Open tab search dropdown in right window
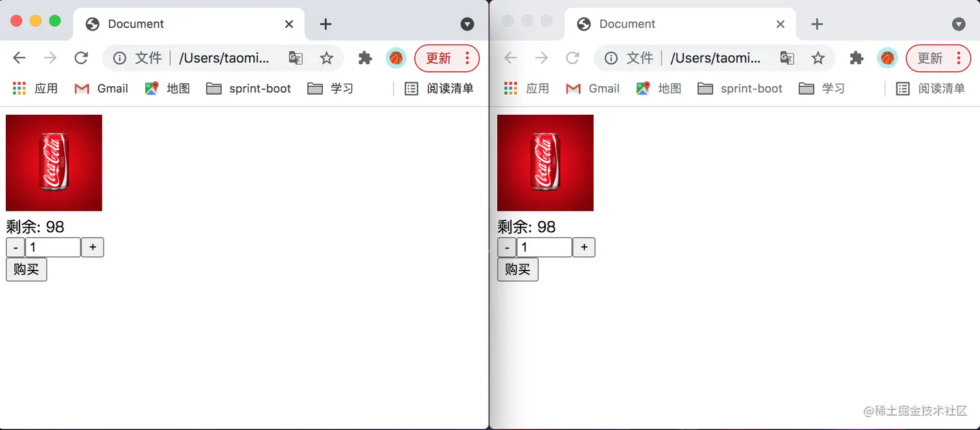Screen dimensions: 980x430 959,24
